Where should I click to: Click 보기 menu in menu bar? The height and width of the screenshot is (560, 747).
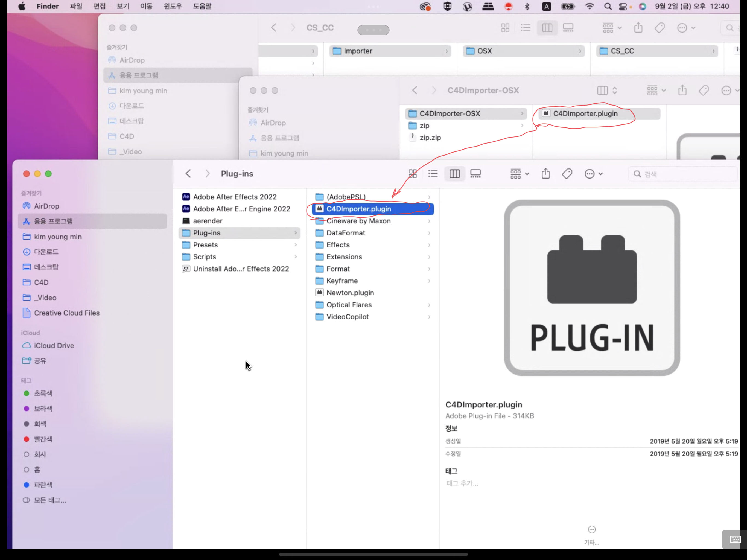click(x=122, y=6)
